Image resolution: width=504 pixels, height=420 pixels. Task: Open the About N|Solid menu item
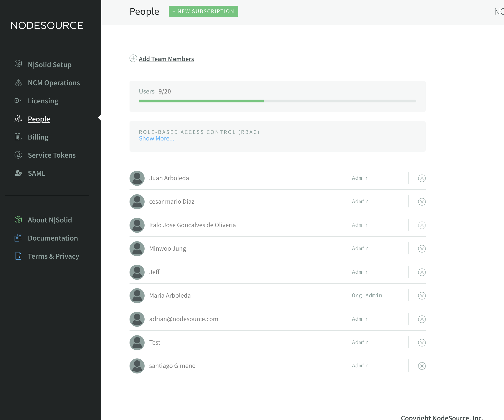[x=50, y=220]
